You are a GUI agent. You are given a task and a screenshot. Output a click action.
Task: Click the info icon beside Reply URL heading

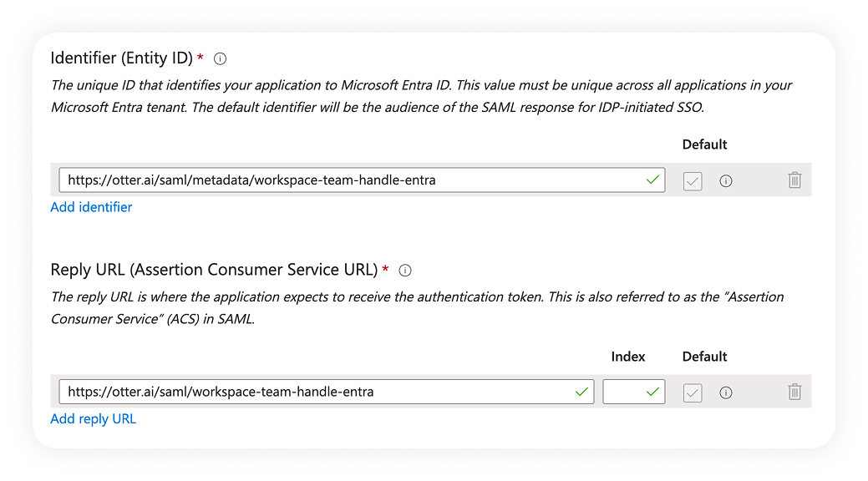coord(405,270)
